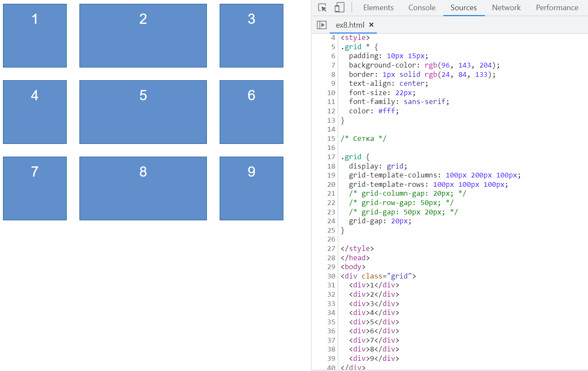Select the ex8.html file tab
The image size is (588, 371).
pyautogui.click(x=350, y=25)
